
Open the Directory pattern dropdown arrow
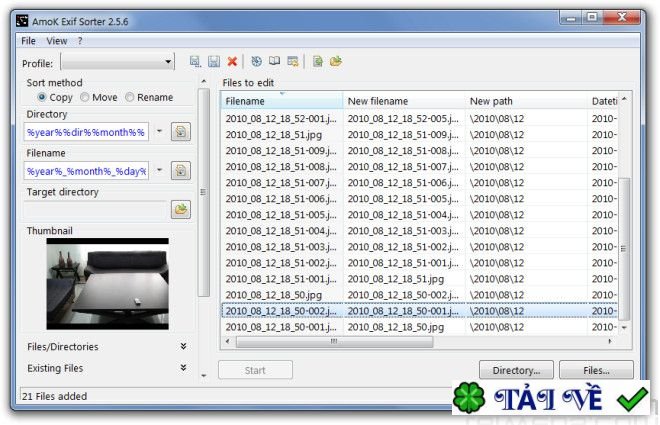[160, 131]
